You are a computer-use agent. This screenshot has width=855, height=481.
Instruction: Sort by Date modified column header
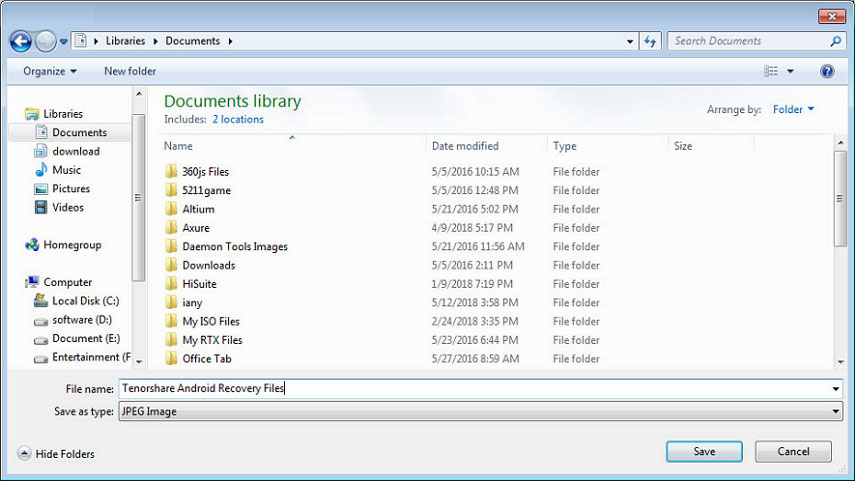click(x=465, y=146)
